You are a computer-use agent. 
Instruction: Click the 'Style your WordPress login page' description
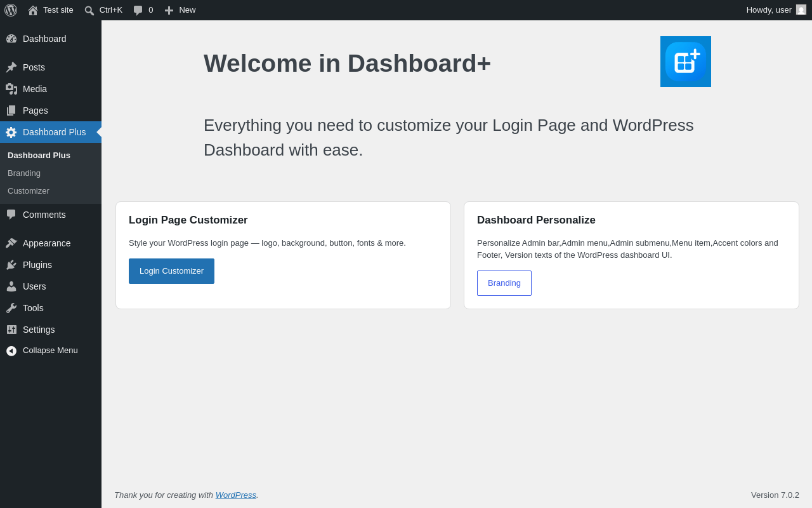267,243
